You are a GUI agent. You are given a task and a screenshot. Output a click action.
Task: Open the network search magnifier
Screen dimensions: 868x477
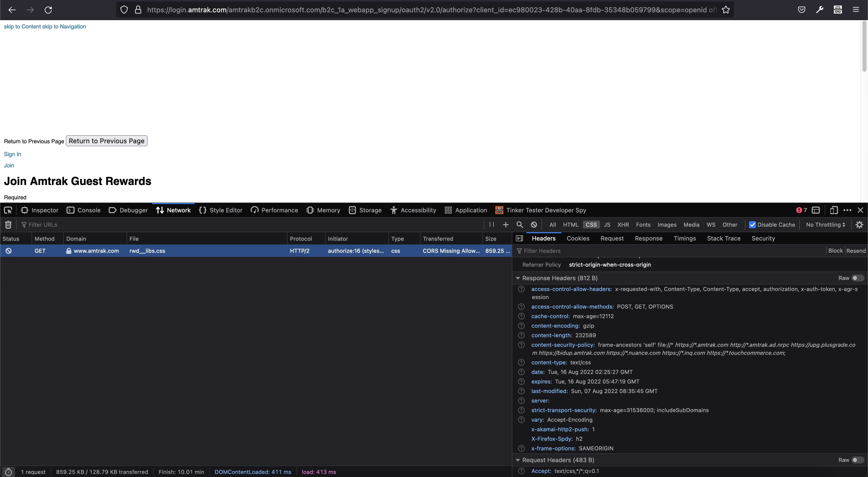520,224
